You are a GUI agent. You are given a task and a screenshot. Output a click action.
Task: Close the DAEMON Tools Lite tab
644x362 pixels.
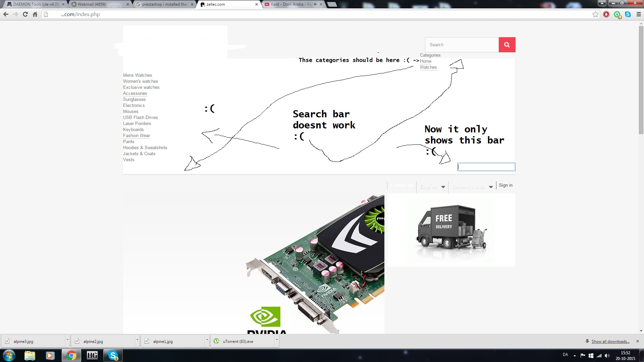click(63, 4)
